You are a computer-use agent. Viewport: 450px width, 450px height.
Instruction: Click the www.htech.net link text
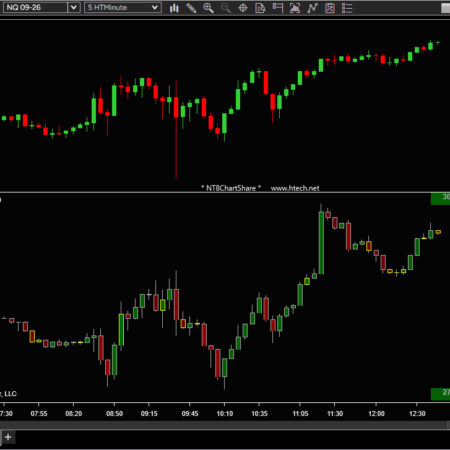click(x=295, y=188)
